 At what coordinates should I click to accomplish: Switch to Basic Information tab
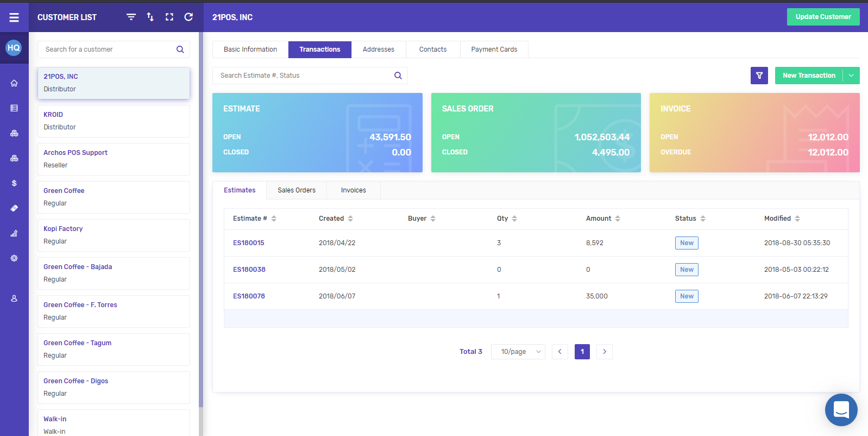click(250, 49)
